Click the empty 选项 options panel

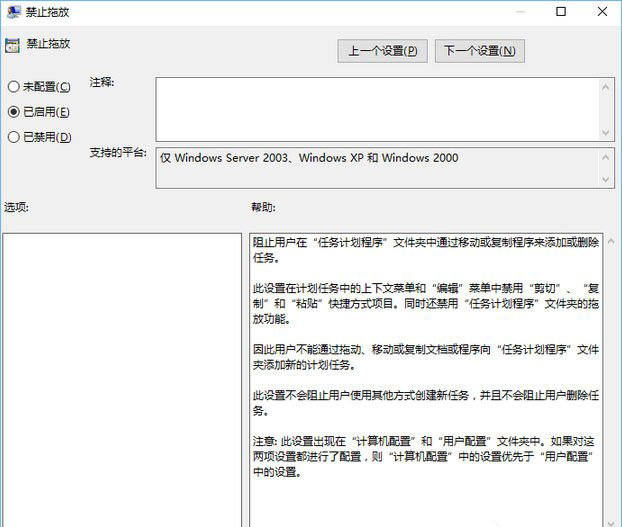click(x=122, y=380)
